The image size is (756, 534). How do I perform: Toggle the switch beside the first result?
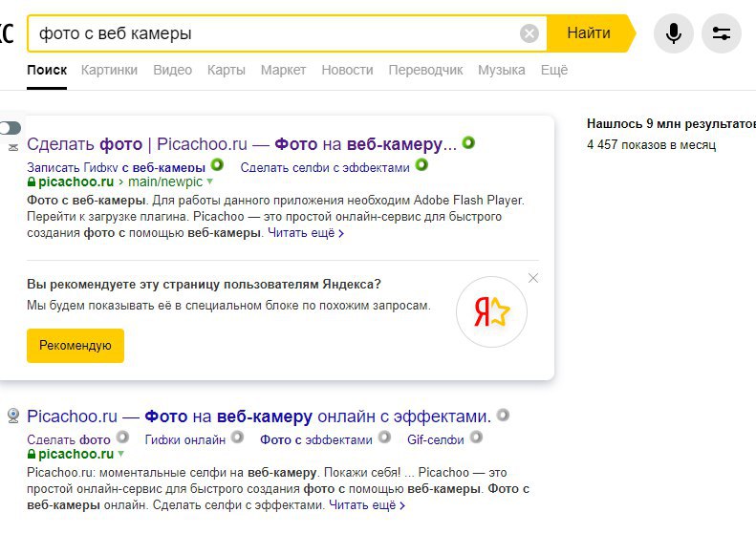click(11, 128)
